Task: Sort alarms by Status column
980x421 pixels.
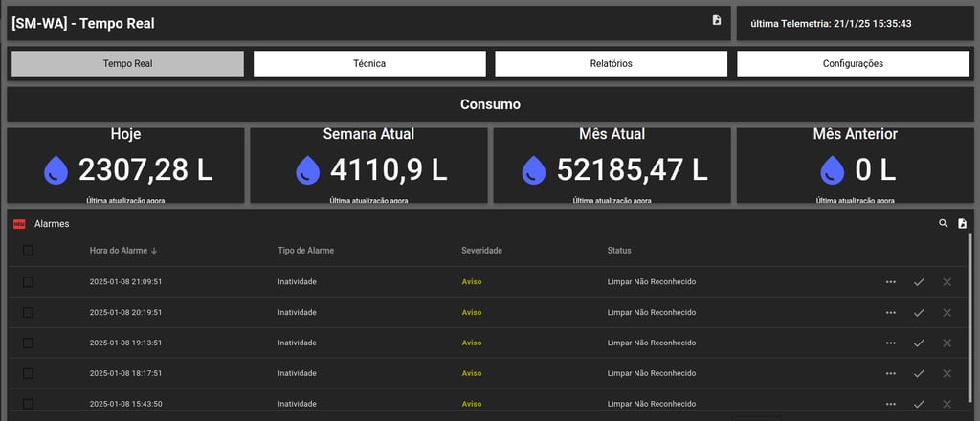Action: 619,251
